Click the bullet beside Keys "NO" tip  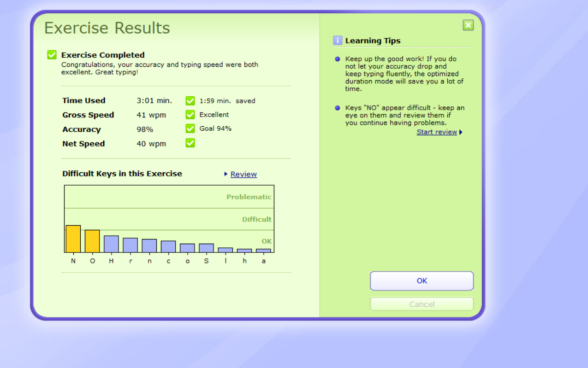[338, 108]
